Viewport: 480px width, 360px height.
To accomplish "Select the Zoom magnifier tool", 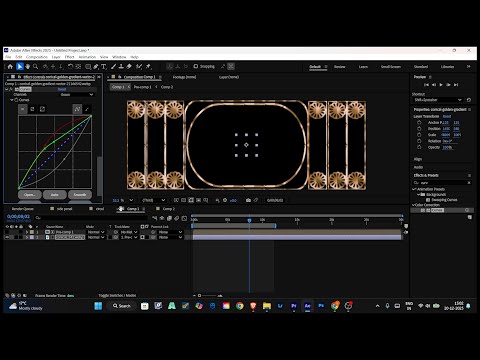I will (x=36, y=67).
